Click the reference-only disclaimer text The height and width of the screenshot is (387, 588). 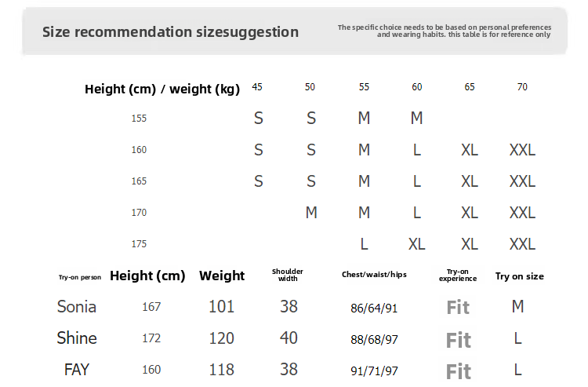click(x=444, y=31)
